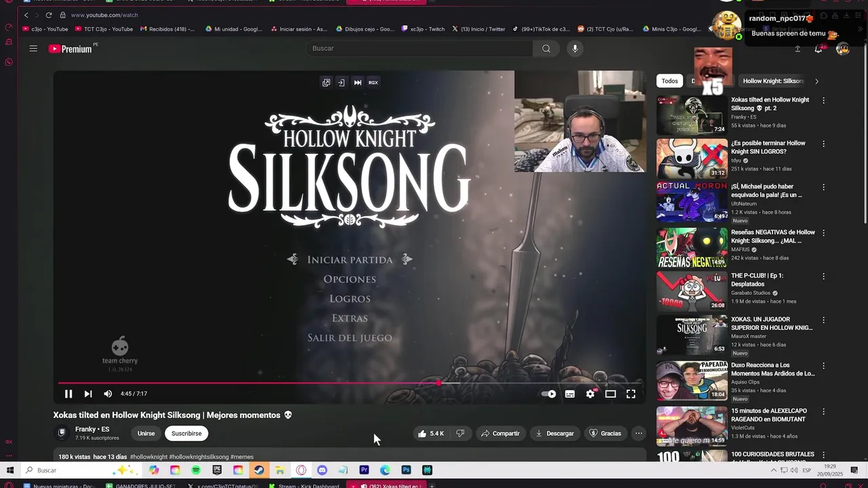Open the Reseñas NEGATIVAS video thumbnail
Viewport: 868px width, 488px height.
[x=692, y=248]
